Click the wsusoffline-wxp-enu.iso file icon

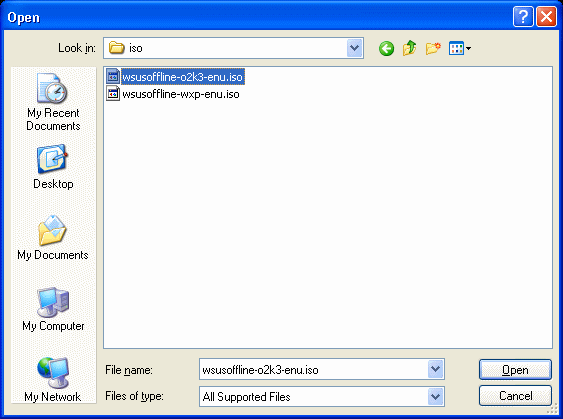click(113, 94)
